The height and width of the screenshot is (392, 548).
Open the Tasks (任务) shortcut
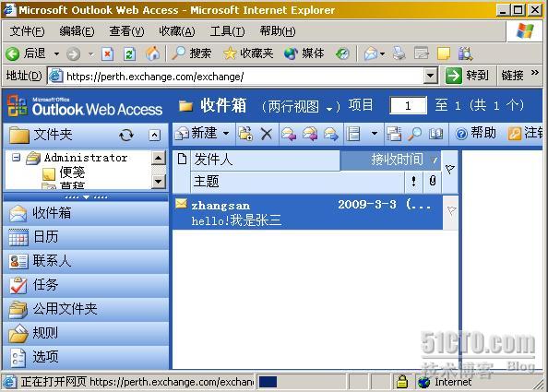point(86,285)
